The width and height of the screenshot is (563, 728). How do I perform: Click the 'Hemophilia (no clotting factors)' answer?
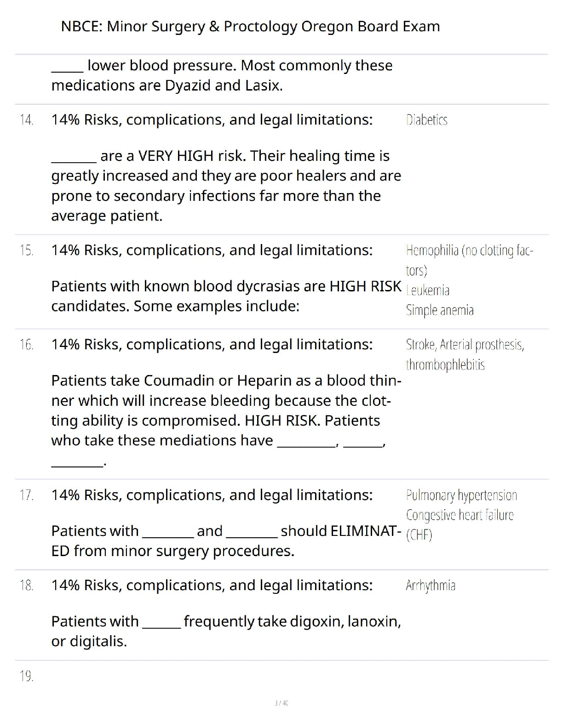[469, 251]
